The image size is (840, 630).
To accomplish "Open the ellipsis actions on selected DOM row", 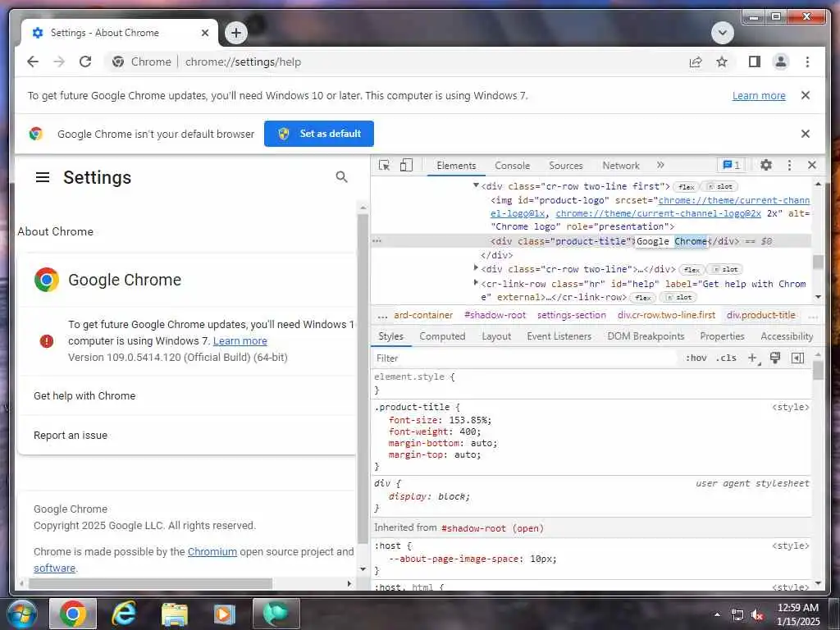I will [x=377, y=241].
